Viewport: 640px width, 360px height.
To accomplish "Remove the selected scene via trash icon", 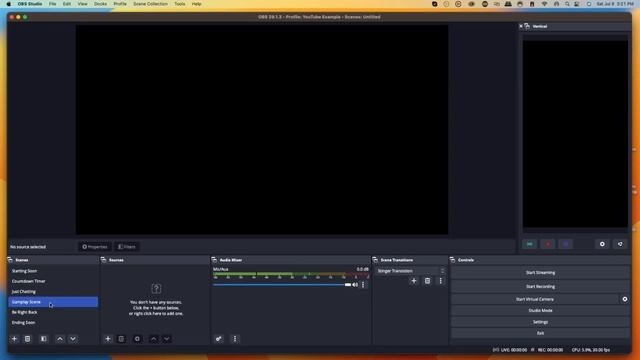I will click(27, 339).
